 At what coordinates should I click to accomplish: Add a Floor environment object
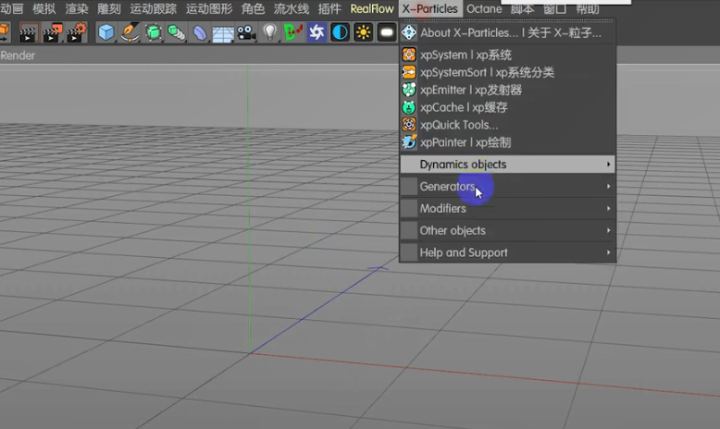[223, 34]
